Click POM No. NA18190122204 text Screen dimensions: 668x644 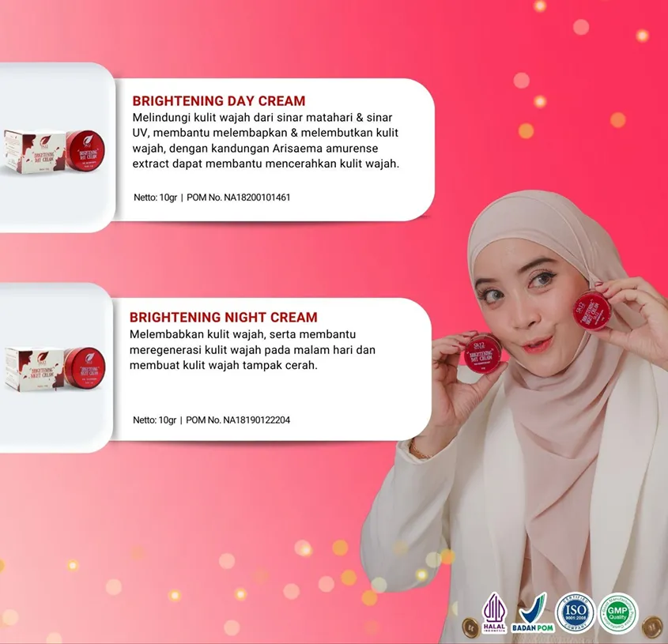[x=238, y=420]
